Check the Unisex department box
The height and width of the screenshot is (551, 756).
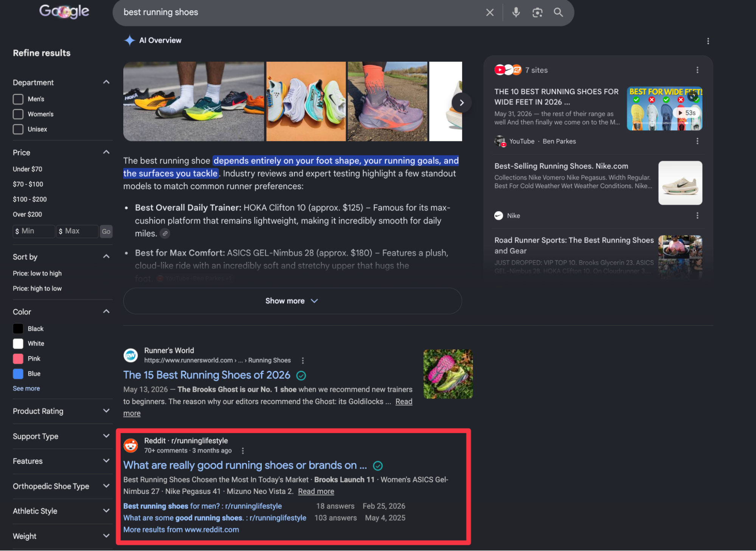(18, 129)
